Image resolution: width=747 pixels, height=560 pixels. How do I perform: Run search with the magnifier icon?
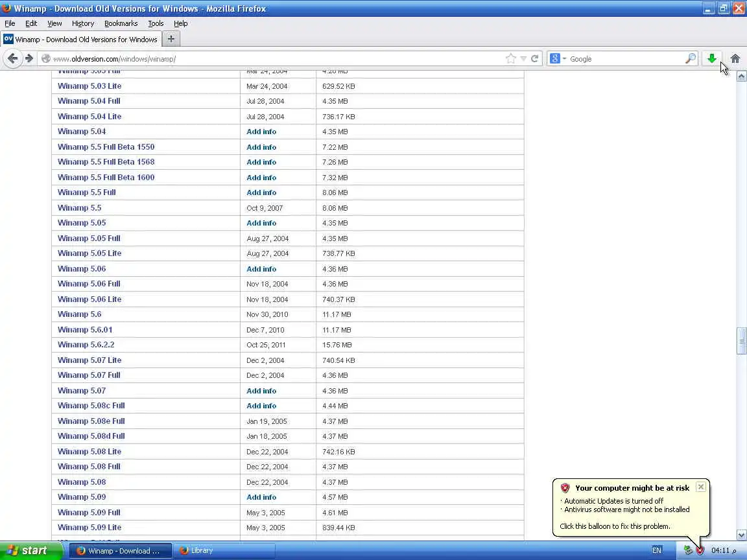pos(691,58)
